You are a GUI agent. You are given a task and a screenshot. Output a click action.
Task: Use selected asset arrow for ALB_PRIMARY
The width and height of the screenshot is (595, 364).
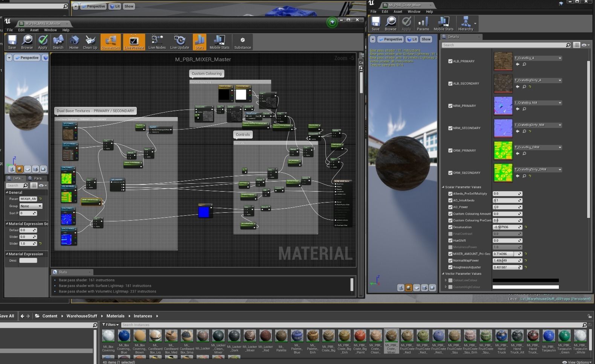[x=517, y=64]
